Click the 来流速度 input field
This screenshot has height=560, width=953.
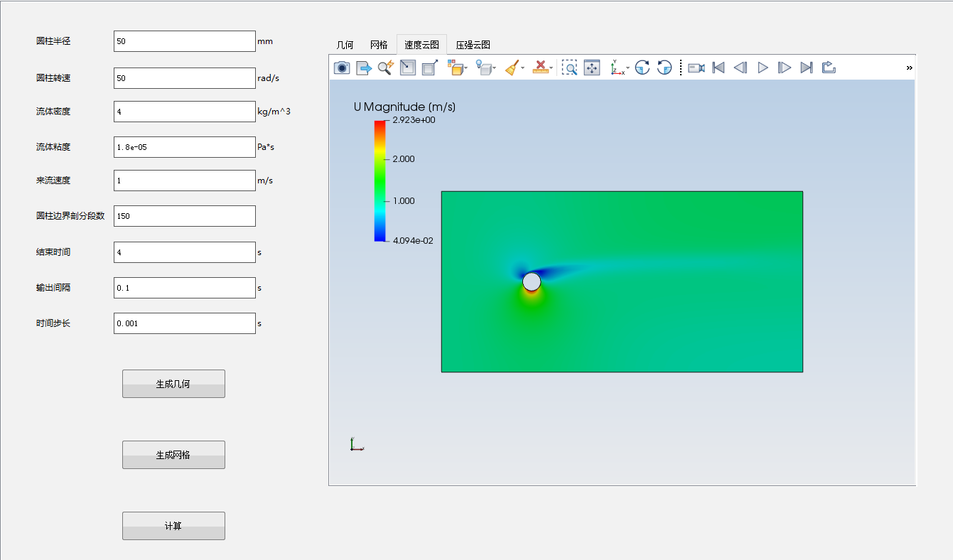pos(185,181)
